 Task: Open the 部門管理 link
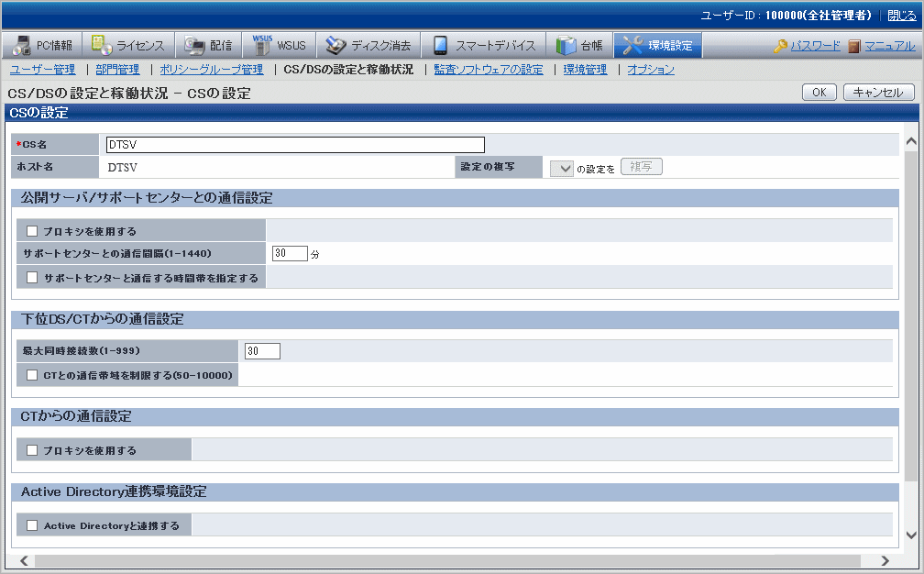coord(118,70)
